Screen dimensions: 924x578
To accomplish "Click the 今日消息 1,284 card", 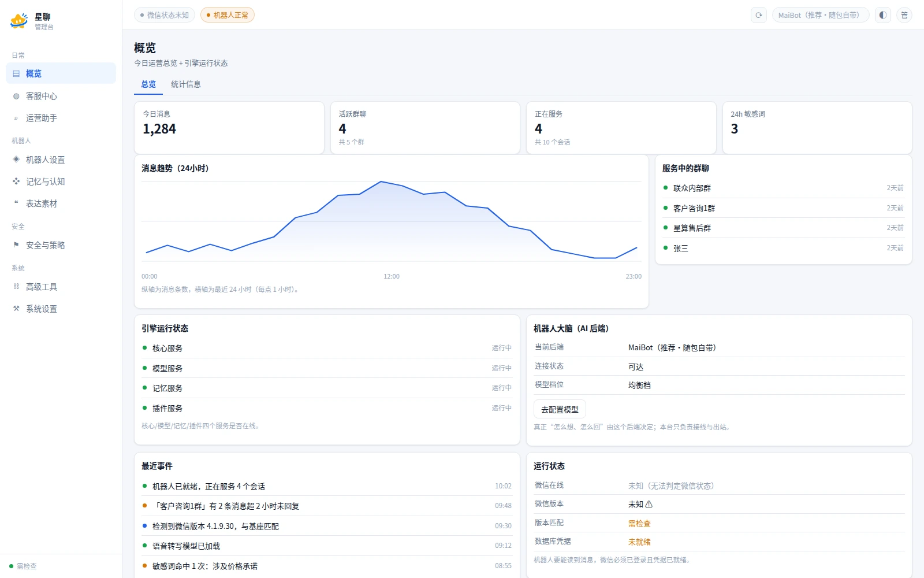I will tap(229, 128).
